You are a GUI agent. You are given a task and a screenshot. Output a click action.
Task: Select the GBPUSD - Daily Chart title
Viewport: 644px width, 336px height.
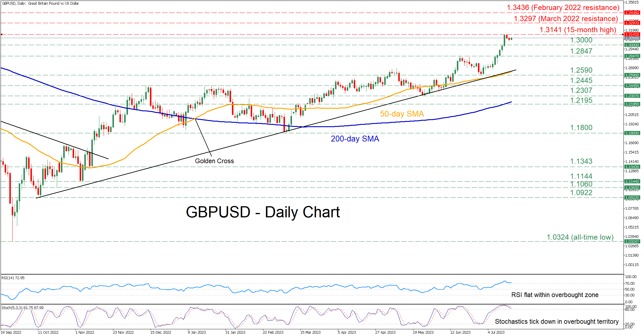(263, 212)
